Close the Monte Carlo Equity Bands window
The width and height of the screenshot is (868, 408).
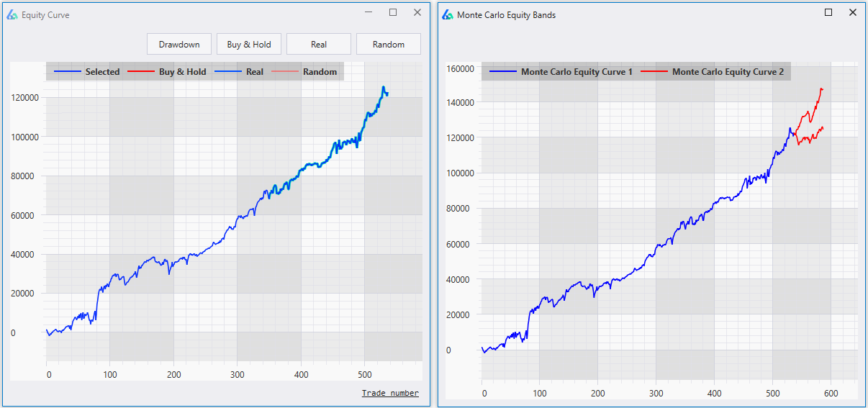(853, 13)
